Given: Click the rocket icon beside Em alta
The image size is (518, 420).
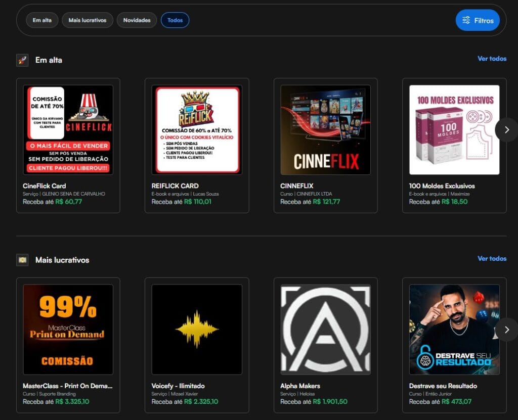Looking at the screenshot, I should coord(22,60).
